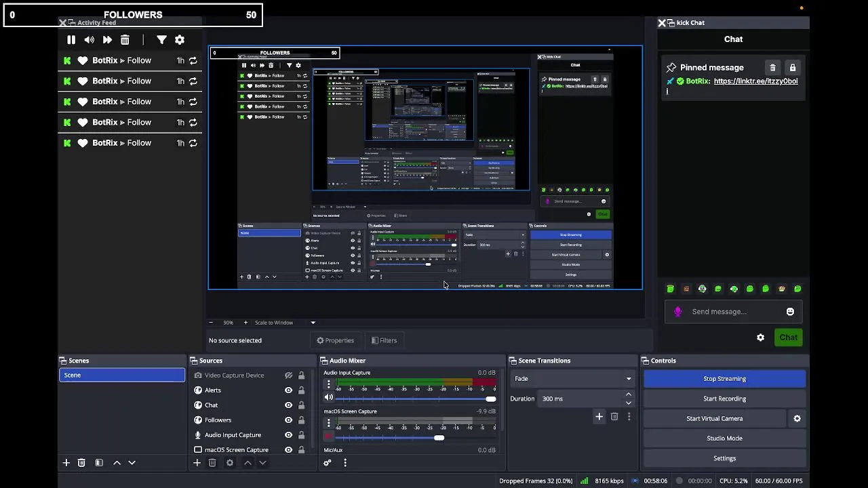Viewport: 868px width, 488px height.
Task: Show the Video Capture Device source
Action: (x=288, y=375)
